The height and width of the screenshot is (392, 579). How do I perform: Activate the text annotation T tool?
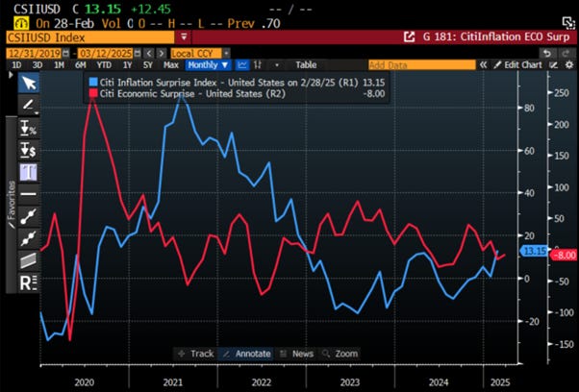pyautogui.click(x=29, y=172)
